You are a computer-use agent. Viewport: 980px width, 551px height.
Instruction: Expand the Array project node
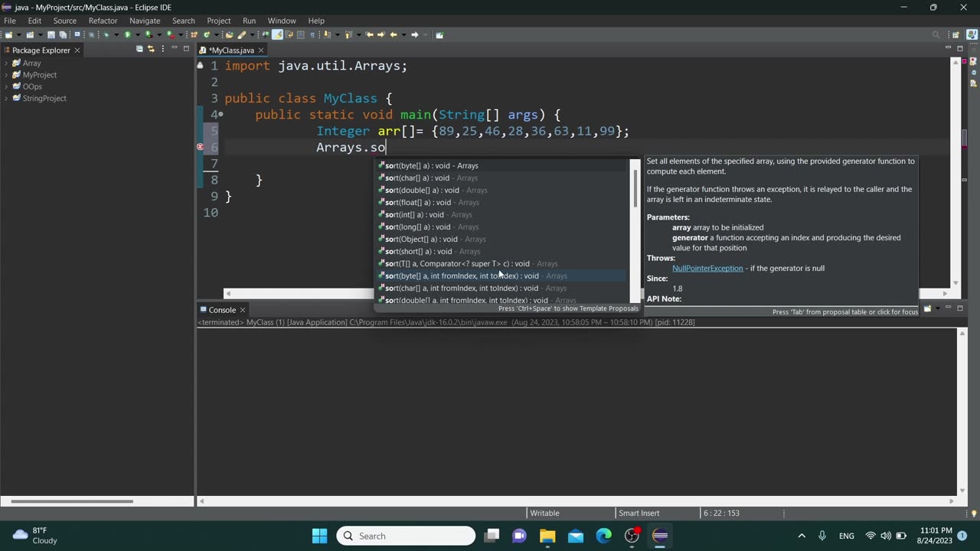point(6,63)
